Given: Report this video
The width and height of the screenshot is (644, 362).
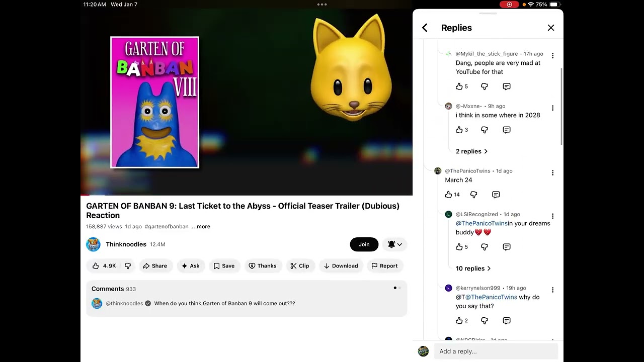Looking at the screenshot, I should click(x=384, y=266).
